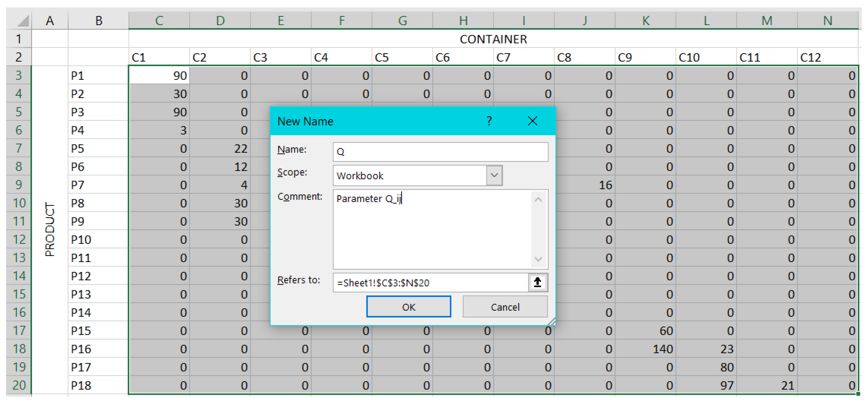
Task: Click inside the Comment text area
Action: pos(431,229)
